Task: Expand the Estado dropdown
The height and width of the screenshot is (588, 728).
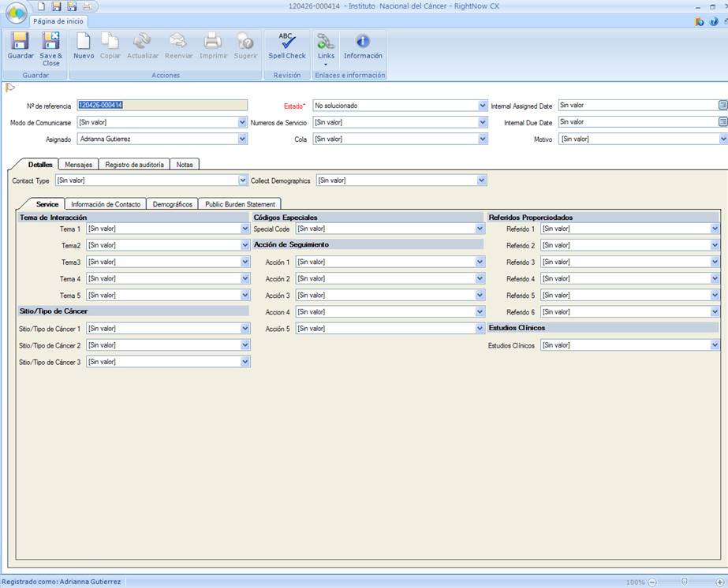Action: click(x=482, y=106)
